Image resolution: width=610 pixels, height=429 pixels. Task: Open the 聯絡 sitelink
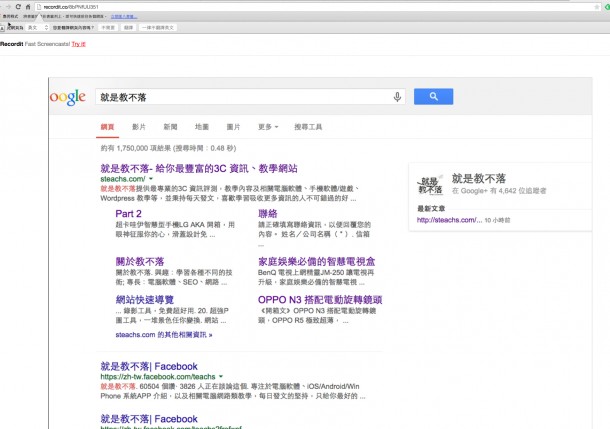click(268, 214)
